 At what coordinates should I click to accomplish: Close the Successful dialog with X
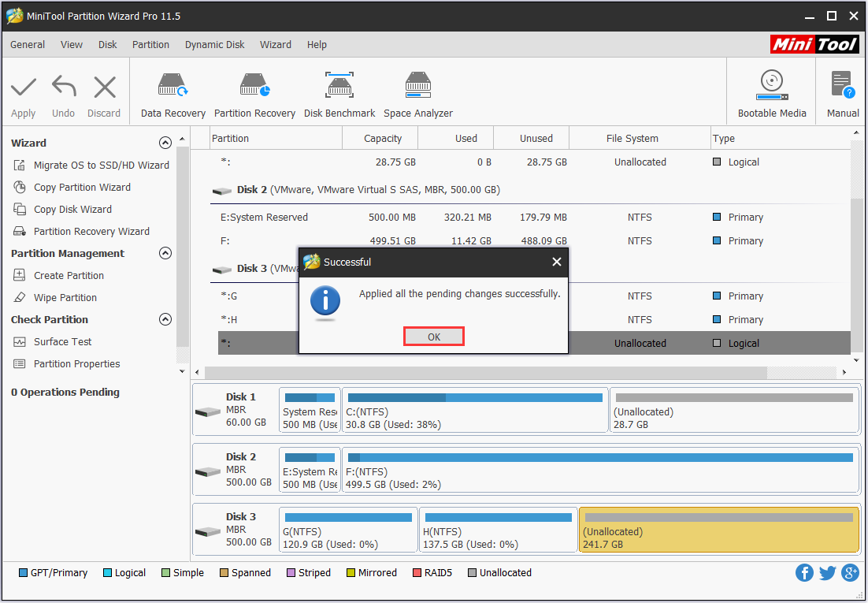pyautogui.click(x=556, y=262)
